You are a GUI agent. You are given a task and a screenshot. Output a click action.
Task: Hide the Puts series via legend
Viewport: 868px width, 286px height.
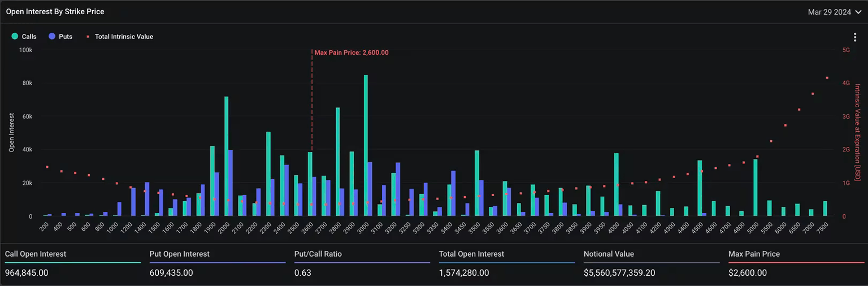tap(60, 37)
